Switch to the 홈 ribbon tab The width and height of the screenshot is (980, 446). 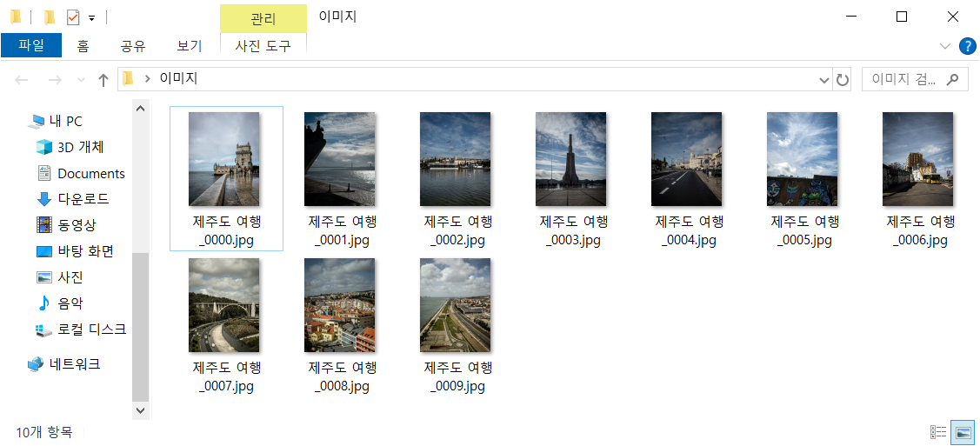[x=83, y=45]
